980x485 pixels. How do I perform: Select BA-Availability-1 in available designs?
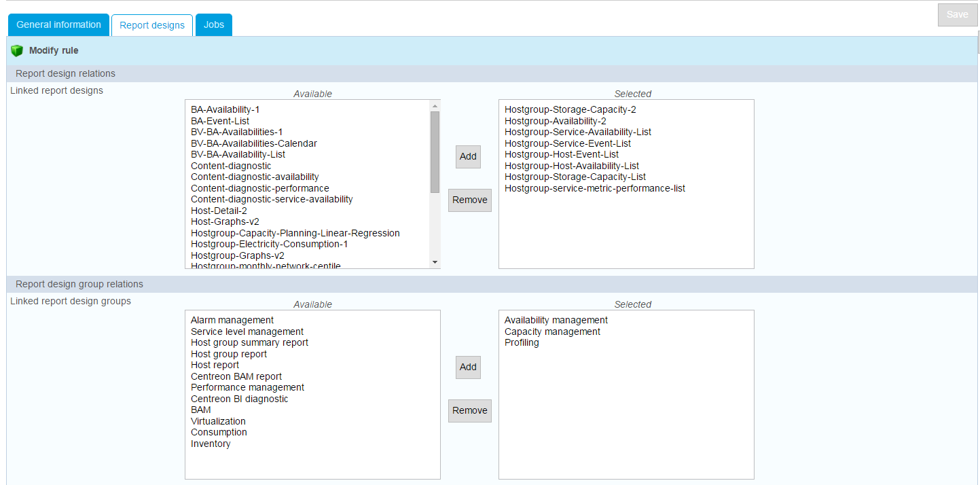[225, 109]
